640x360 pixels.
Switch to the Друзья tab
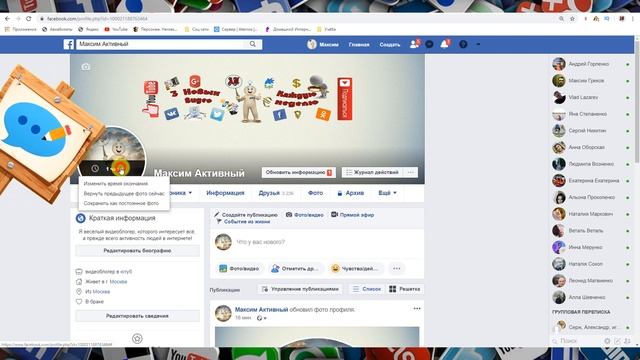pyautogui.click(x=276, y=193)
